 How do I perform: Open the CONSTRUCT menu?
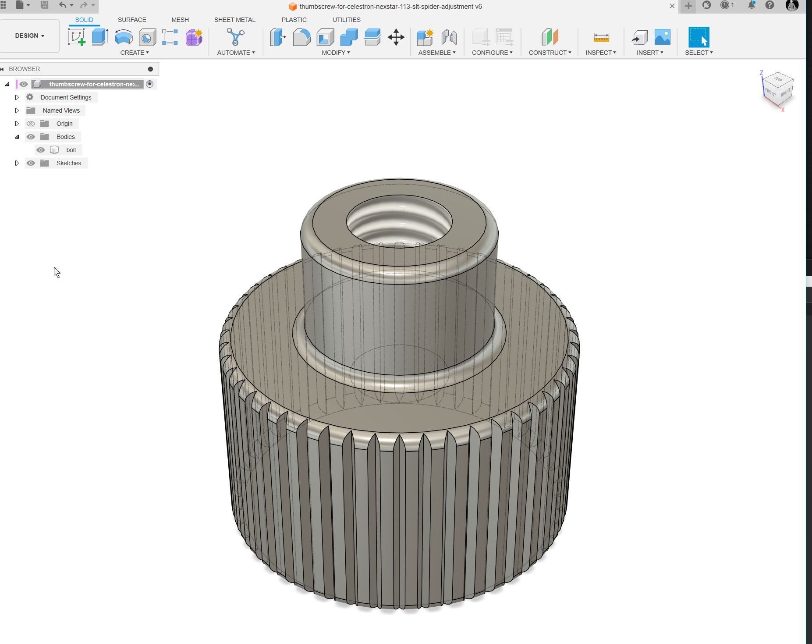tap(550, 53)
